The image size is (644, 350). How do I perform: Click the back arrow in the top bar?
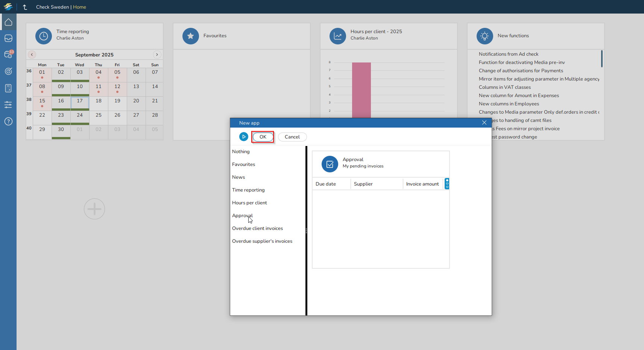click(25, 7)
